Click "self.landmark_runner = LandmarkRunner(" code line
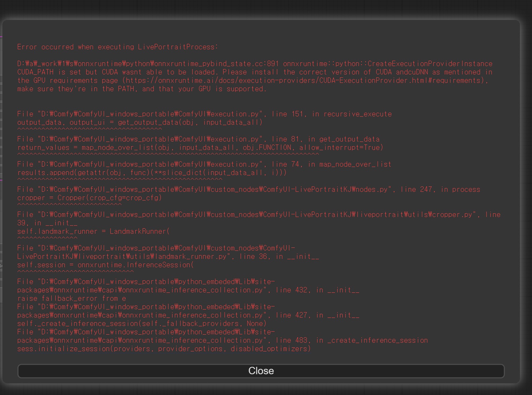The height and width of the screenshot is (395, 532). (94, 231)
